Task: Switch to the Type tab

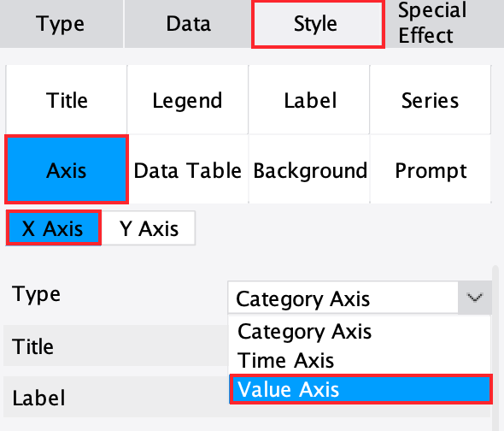Action: [x=61, y=24]
